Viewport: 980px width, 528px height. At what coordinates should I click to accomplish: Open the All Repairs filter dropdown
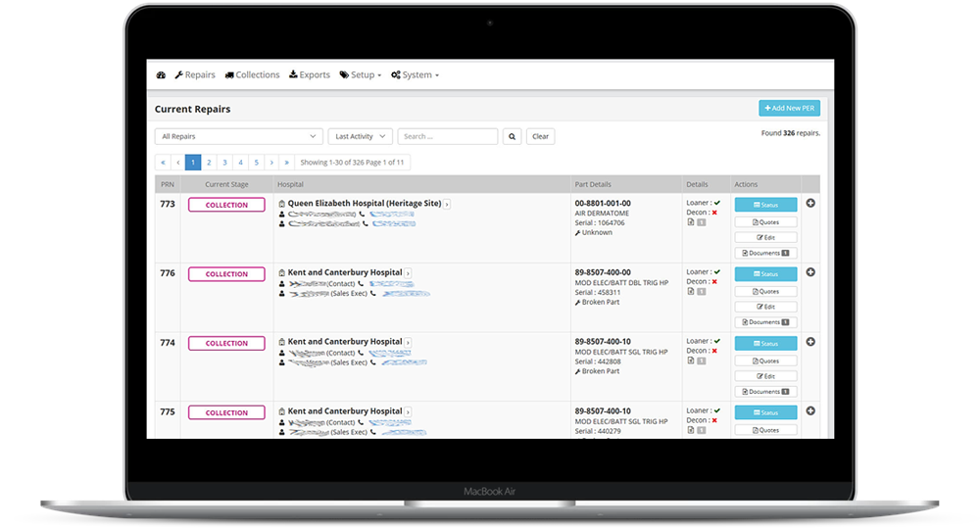point(238,136)
